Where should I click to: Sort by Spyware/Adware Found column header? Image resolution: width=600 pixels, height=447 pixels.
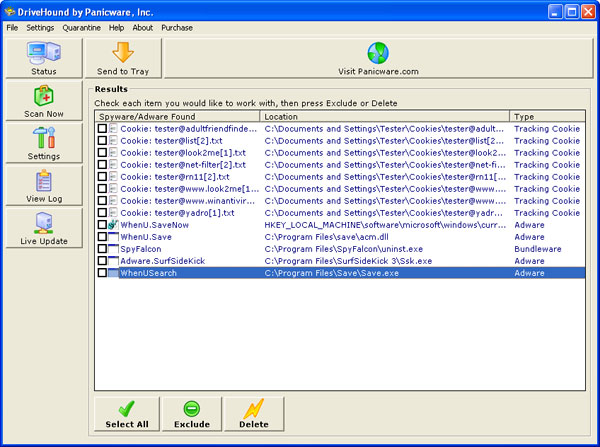click(x=178, y=116)
